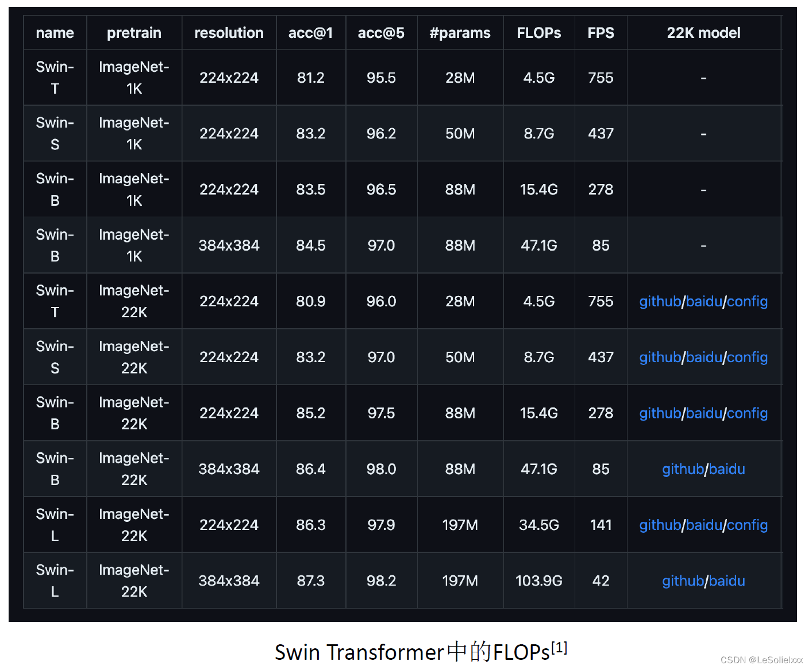The width and height of the screenshot is (812, 669).
Task: Open baidu link in row with acc@1 86.4
Action: (x=727, y=470)
